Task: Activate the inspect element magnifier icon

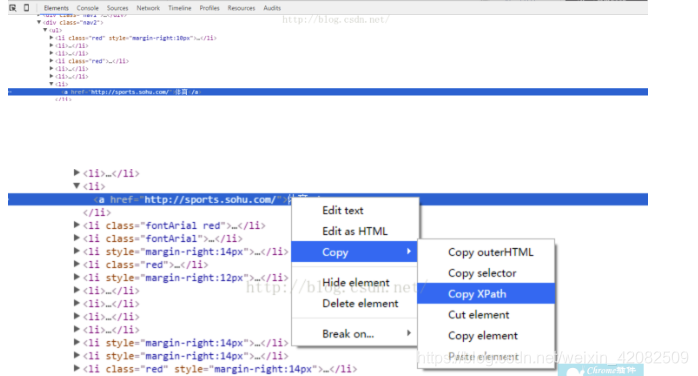Action: (12, 8)
